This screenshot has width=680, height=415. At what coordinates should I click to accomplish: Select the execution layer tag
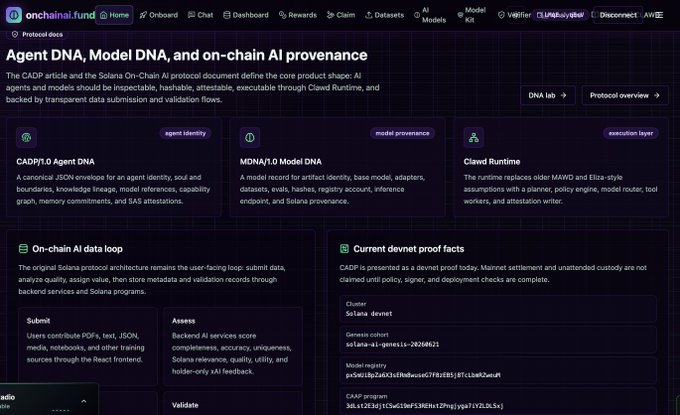pos(631,133)
